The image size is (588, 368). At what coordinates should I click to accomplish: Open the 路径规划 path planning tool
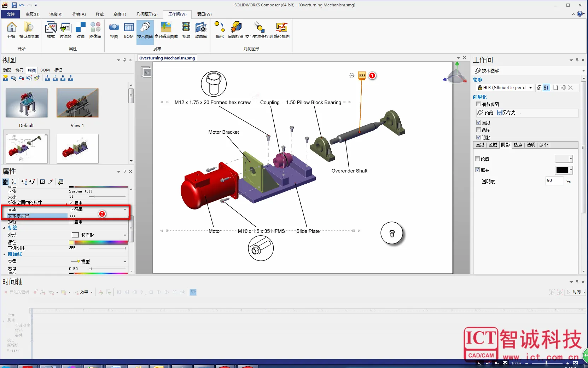[x=282, y=30]
